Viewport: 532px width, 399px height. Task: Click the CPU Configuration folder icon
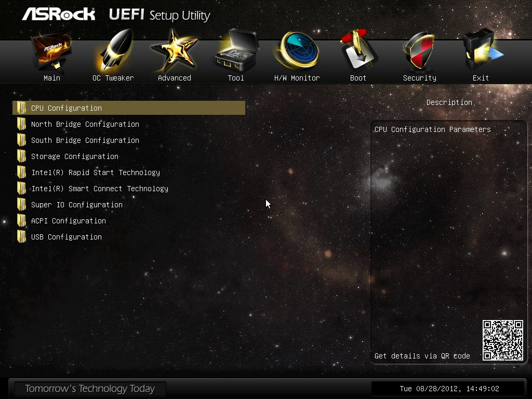[x=22, y=108]
